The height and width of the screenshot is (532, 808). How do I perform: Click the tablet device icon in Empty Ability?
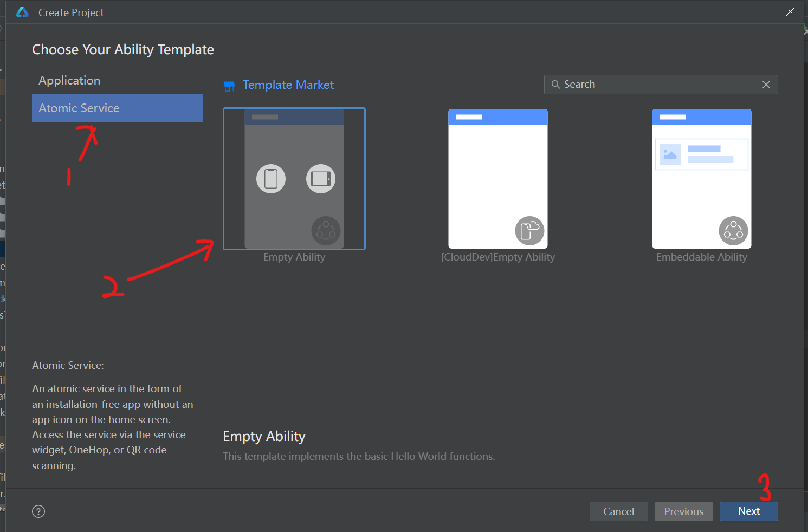point(321,179)
